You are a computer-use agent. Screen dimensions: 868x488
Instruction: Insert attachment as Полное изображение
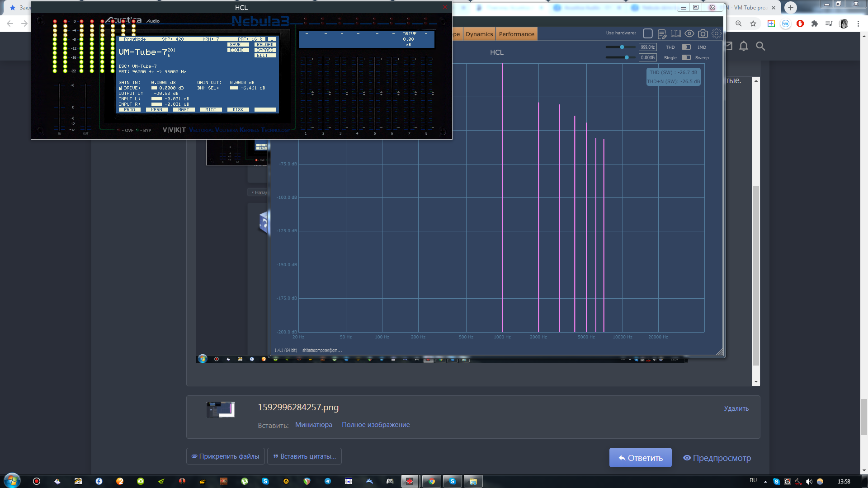[x=376, y=425]
